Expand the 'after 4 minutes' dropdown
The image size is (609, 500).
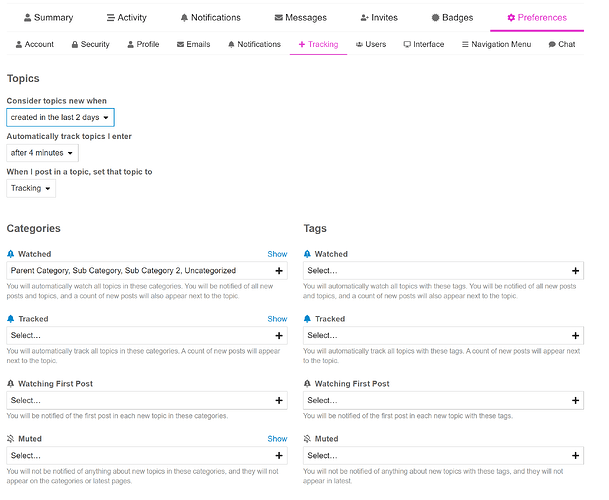42,153
